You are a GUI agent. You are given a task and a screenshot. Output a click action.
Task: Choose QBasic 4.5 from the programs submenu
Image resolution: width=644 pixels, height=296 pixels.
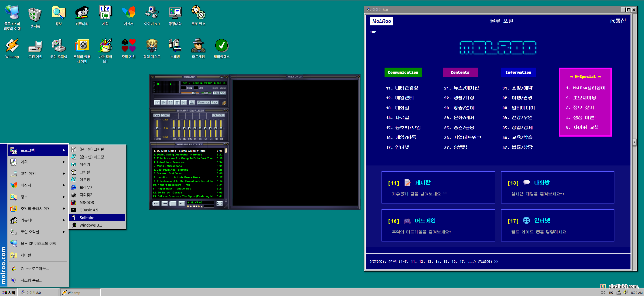click(97, 210)
